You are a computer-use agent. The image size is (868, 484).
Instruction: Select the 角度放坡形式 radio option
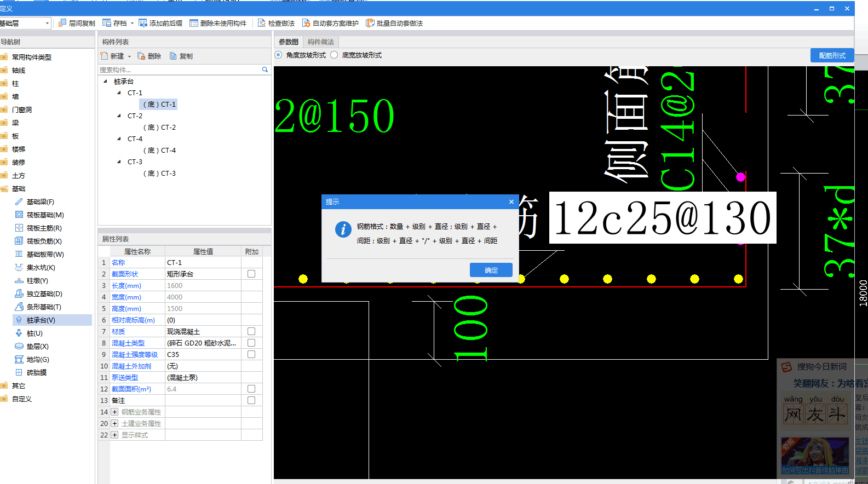click(278, 55)
